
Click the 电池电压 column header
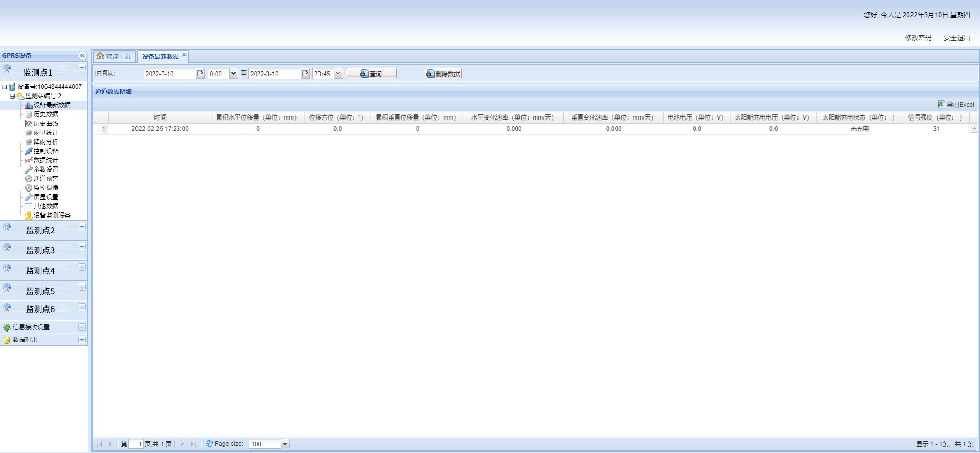[x=696, y=117]
